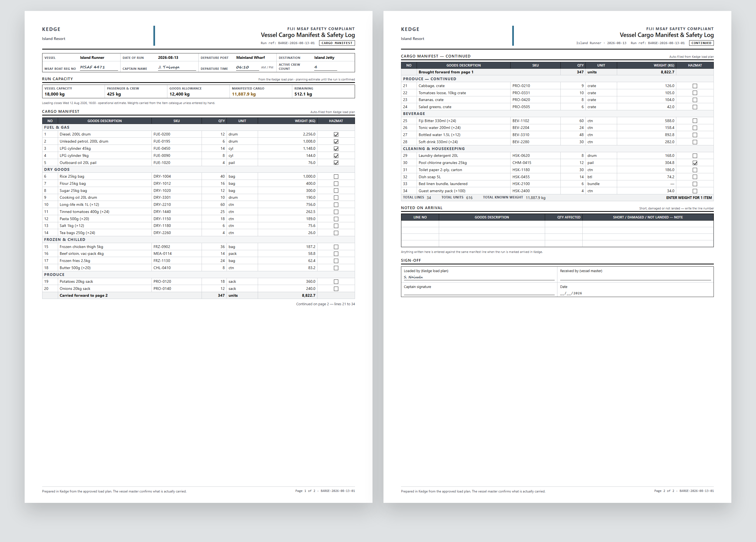Tick hazmat checkbox for Butter 500g (×20)
Image resolution: width=756 pixels, height=542 pixels.
point(336,268)
